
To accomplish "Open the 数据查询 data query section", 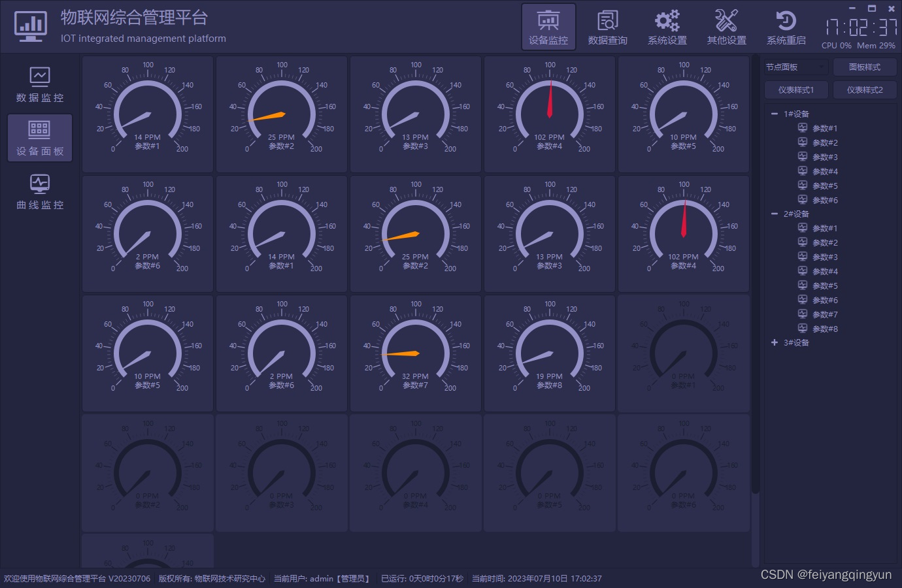I will pos(607,27).
